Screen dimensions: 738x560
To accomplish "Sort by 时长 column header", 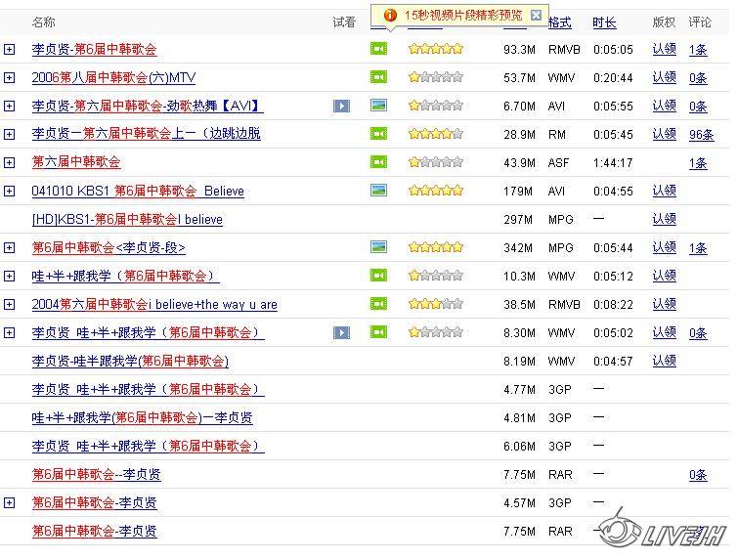I will pyautogui.click(x=604, y=22).
